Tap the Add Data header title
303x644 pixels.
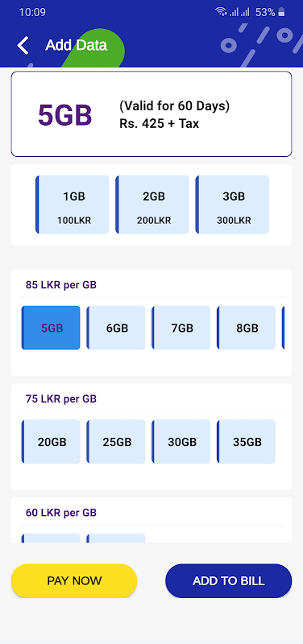76,45
